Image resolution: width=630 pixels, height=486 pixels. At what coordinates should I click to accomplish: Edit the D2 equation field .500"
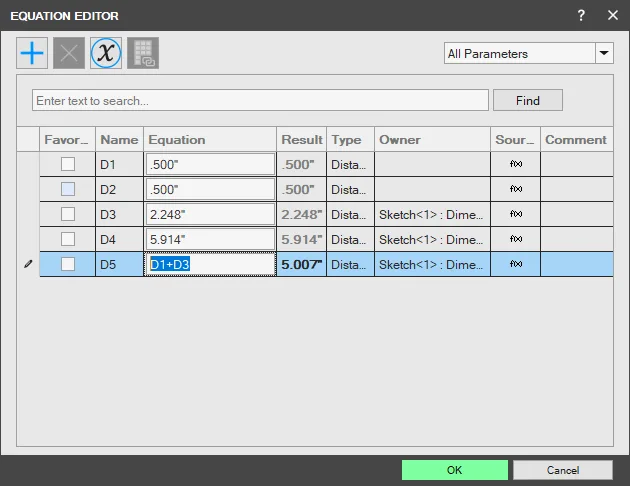[x=210, y=189]
